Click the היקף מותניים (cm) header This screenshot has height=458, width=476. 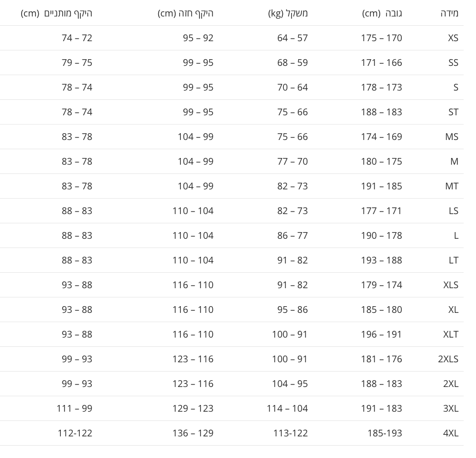pyautogui.click(x=57, y=13)
